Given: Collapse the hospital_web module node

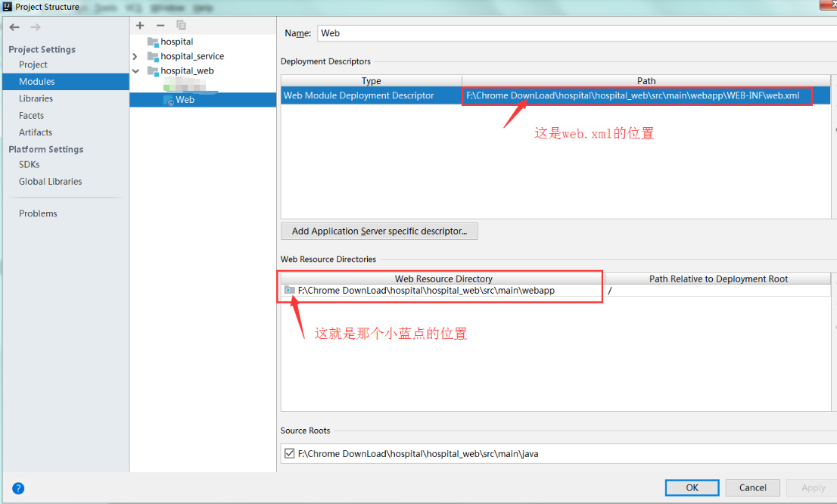Looking at the screenshot, I should pyautogui.click(x=135, y=70).
